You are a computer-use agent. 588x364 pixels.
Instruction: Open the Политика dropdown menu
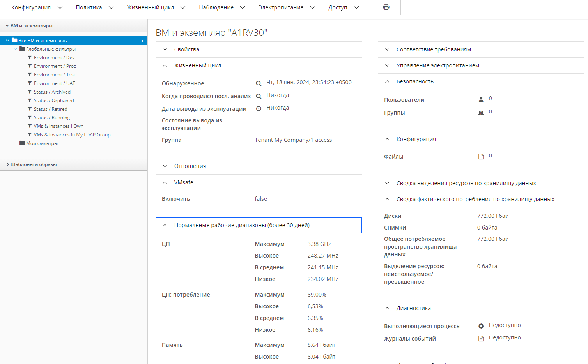pyautogui.click(x=94, y=7)
